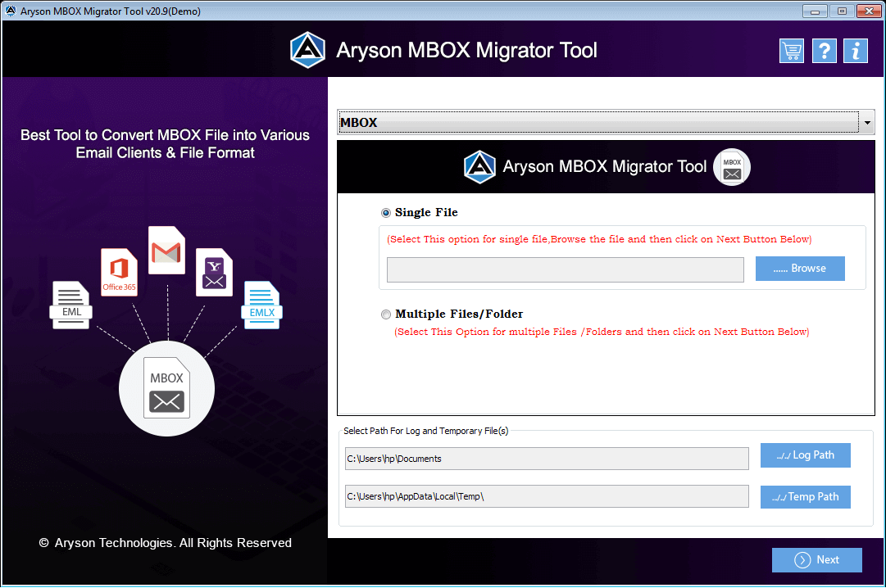Click the Aryson logo in the header

pos(307,50)
